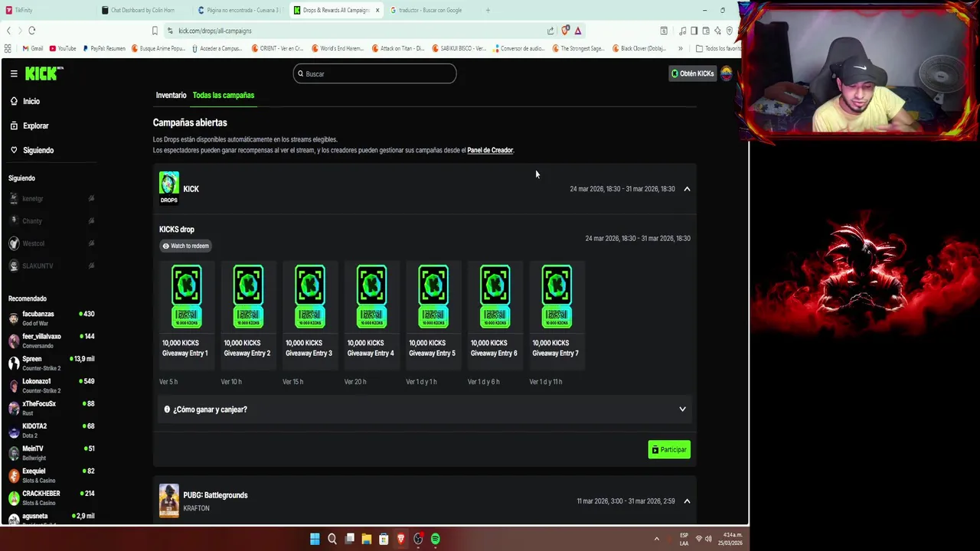
Task: Expand ¿Cómo ganar y canjear? section
Action: (425, 409)
